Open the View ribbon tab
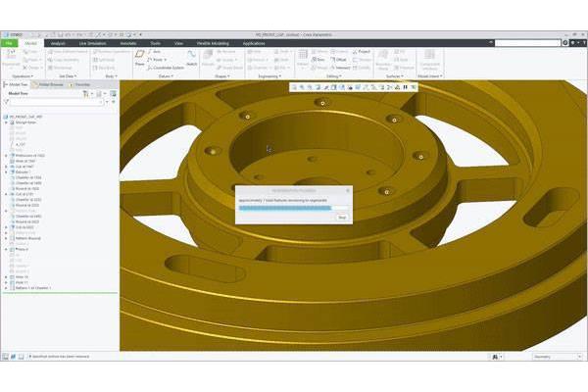 [x=179, y=43]
